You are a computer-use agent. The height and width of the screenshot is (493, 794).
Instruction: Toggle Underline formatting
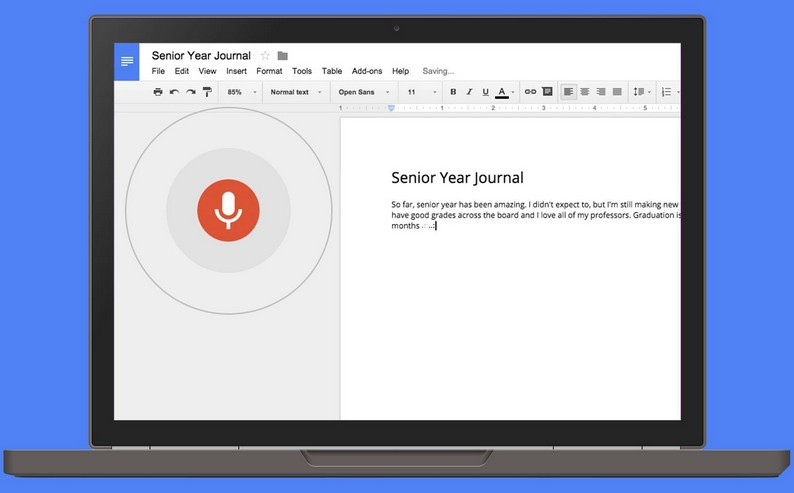point(486,92)
